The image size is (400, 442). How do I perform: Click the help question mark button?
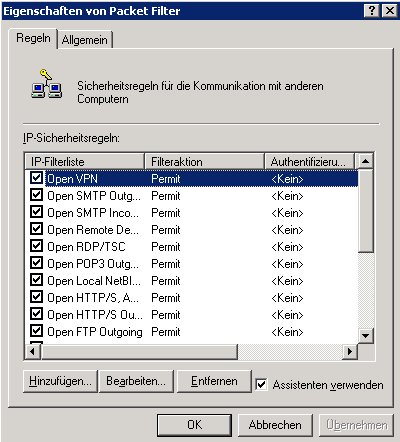(x=372, y=11)
